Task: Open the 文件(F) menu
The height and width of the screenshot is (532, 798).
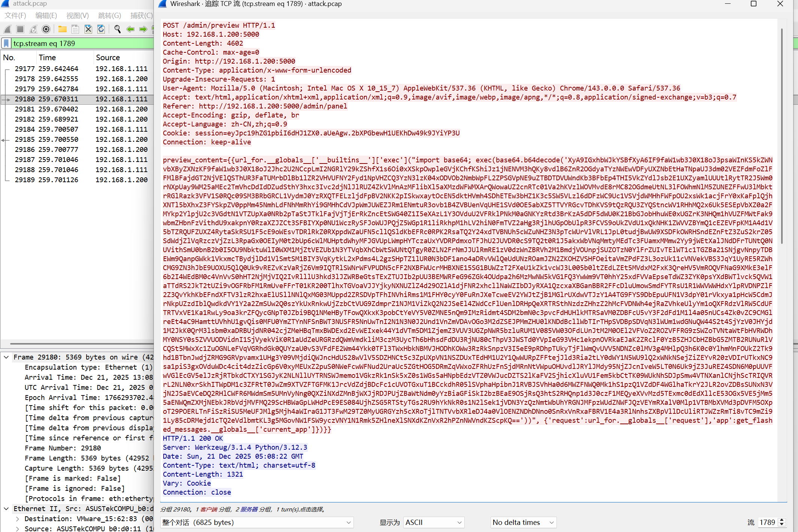Action: [15, 15]
